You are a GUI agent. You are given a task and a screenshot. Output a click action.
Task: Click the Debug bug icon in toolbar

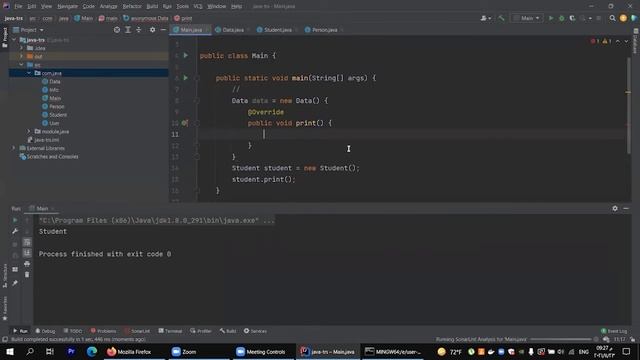pyautogui.click(x=562, y=18)
